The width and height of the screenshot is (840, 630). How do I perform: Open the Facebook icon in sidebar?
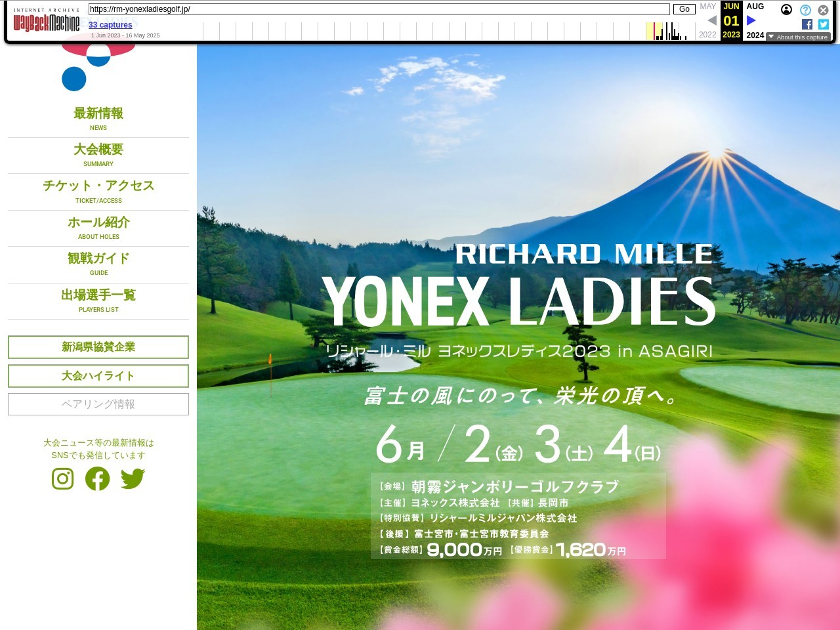pos(97,478)
